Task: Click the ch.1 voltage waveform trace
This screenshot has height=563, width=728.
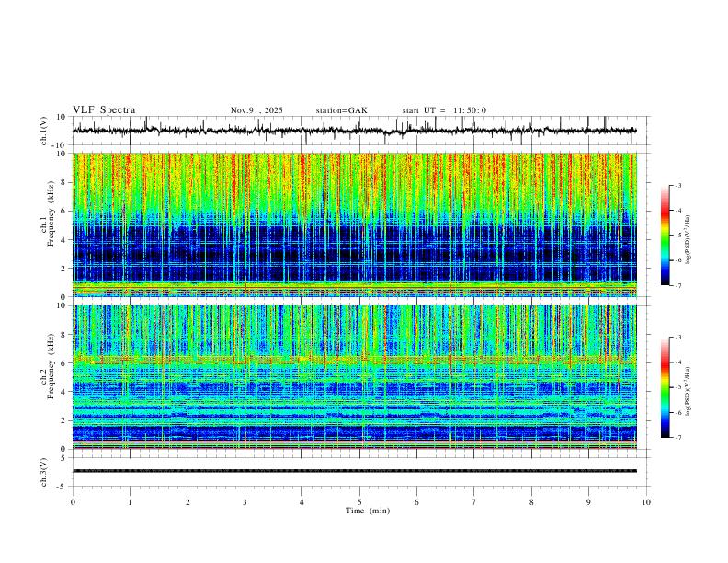Action: click(x=354, y=131)
